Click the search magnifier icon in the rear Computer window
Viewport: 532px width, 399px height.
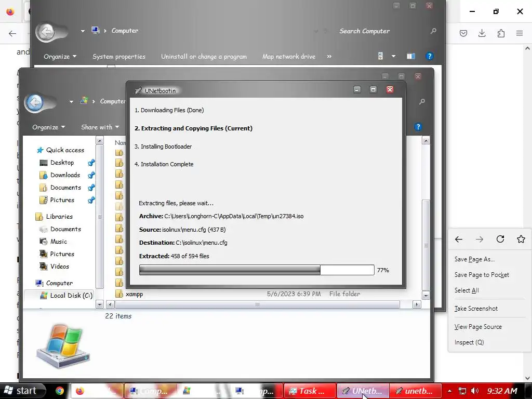point(433,31)
